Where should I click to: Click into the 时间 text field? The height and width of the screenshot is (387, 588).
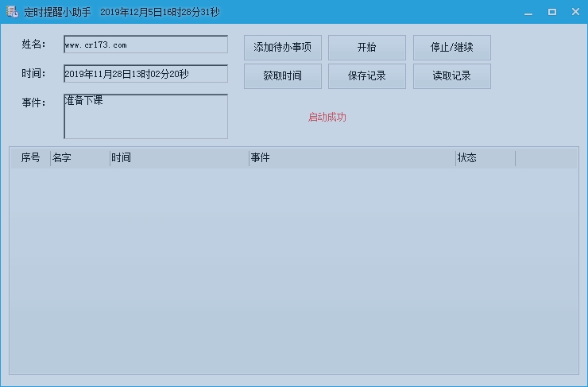145,74
